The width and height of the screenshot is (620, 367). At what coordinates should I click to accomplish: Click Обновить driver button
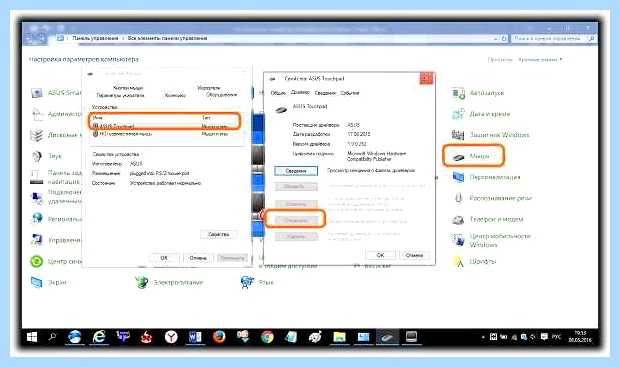click(x=296, y=186)
